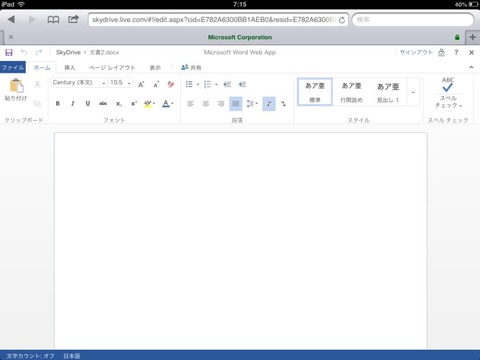Image resolution: width=480 pixels, height=360 pixels.
Task: Click the 共有 share button
Action: coord(191,68)
